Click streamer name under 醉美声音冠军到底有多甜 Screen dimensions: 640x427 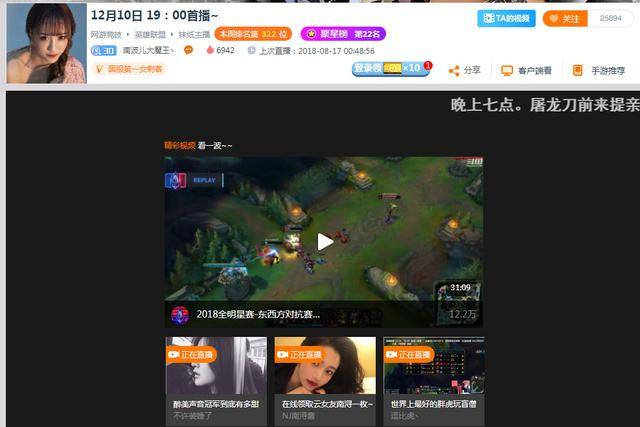[x=192, y=416]
